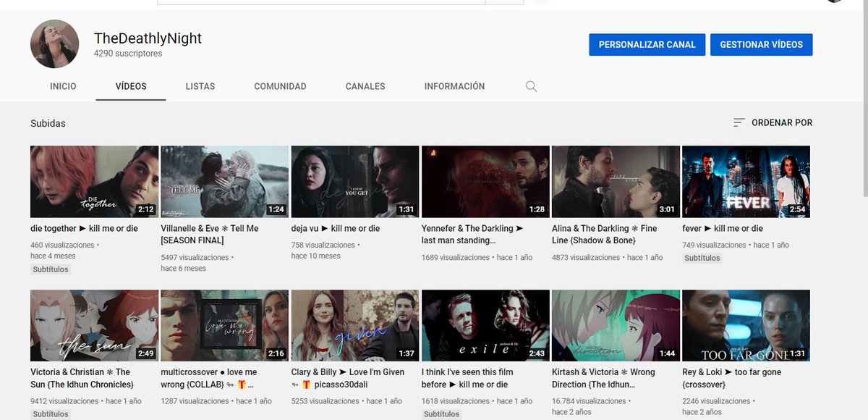The width and height of the screenshot is (868, 420).
Task: Go to the Comunidad tab
Action: coord(280,86)
